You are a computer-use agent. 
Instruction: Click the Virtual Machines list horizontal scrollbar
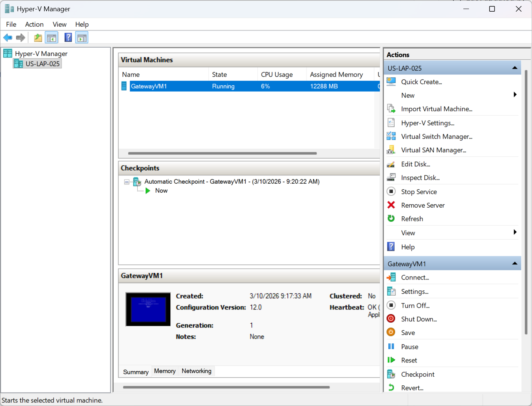pyautogui.click(x=222, y=153)
